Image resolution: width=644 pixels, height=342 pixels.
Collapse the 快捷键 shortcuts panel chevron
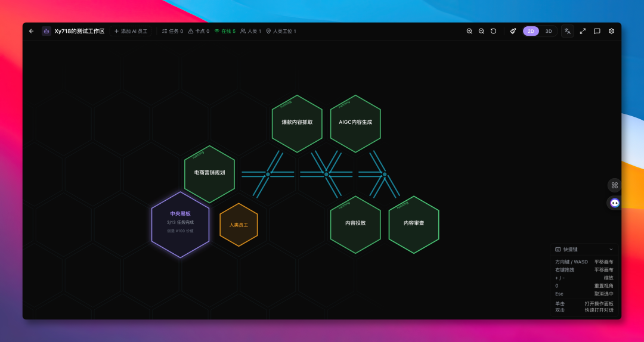(611, 249)
